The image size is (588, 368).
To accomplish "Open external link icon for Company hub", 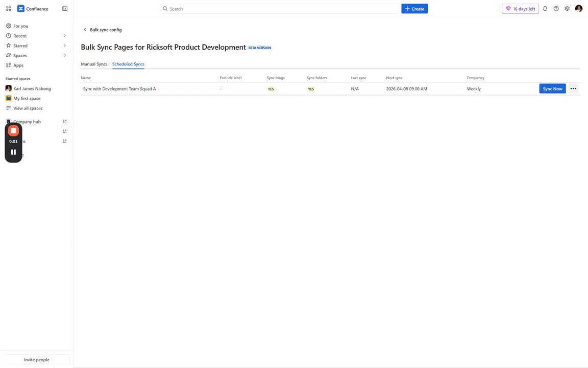I will coord(64,121).
